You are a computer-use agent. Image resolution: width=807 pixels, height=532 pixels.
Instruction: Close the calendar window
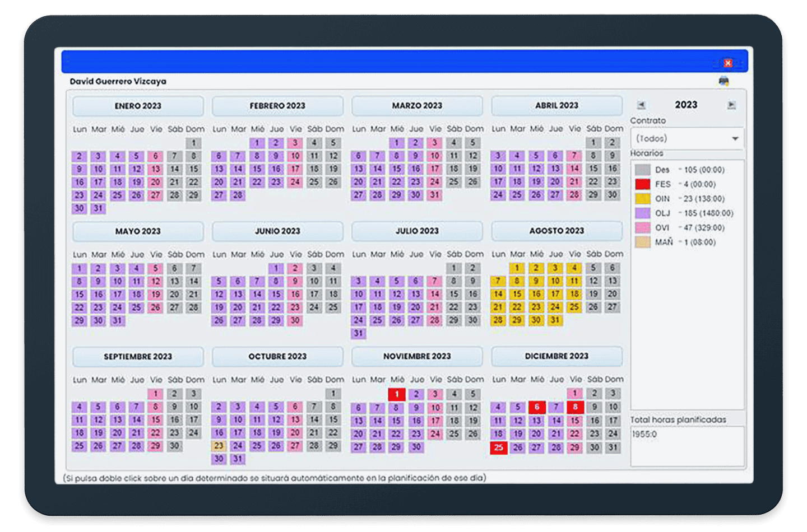[x=727, y=63]
